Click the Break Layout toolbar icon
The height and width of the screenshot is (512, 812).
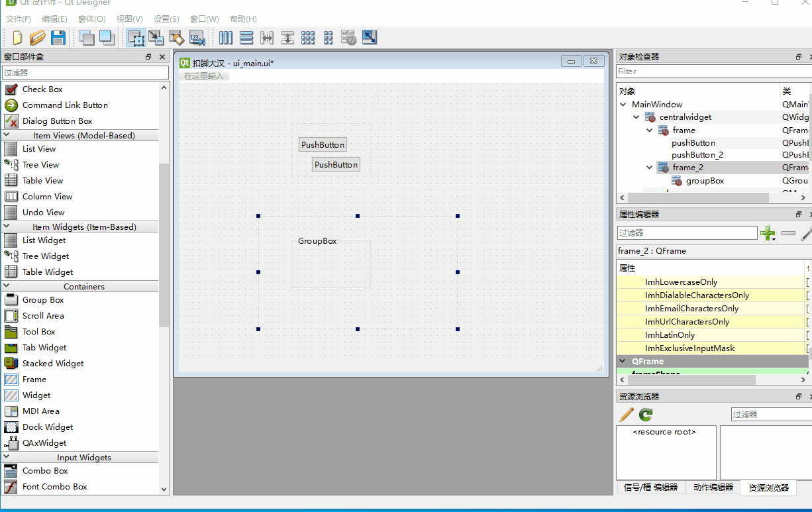349,38
